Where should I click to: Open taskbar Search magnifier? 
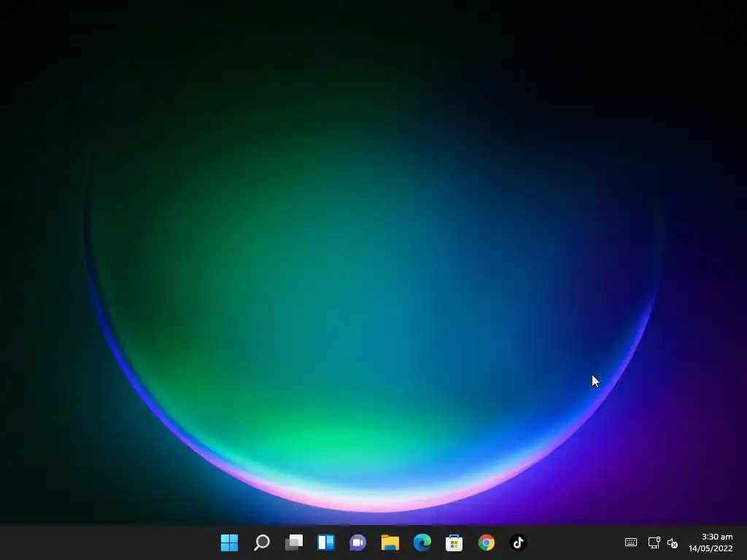(x=262, y=542)
